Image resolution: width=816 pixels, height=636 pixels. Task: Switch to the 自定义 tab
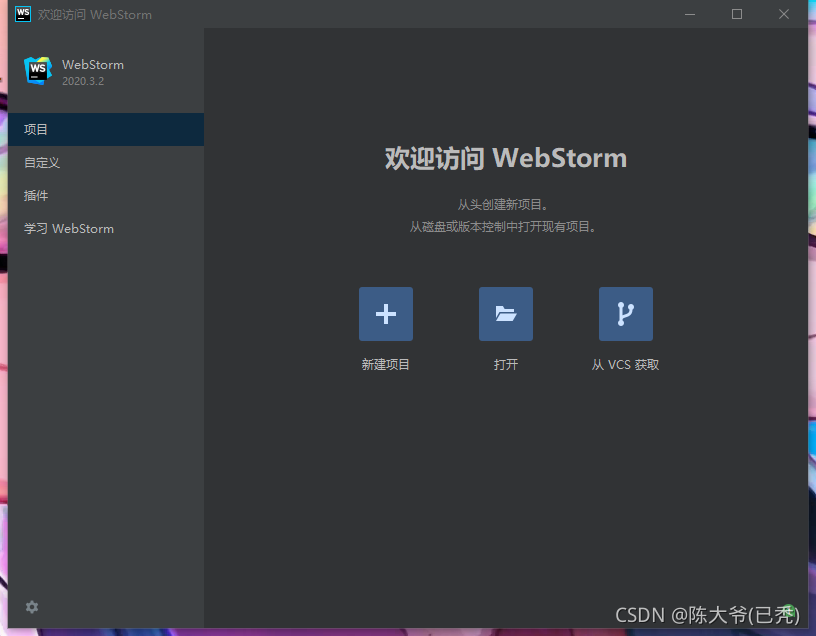[106, 162]
